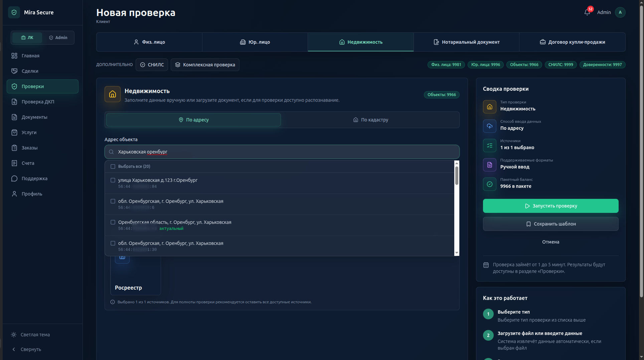This screenshot has height=360, width=644.
Task: Collapse sidebar via Свернуть chevron
Action: pyautogui.click(x=14, y=349)
